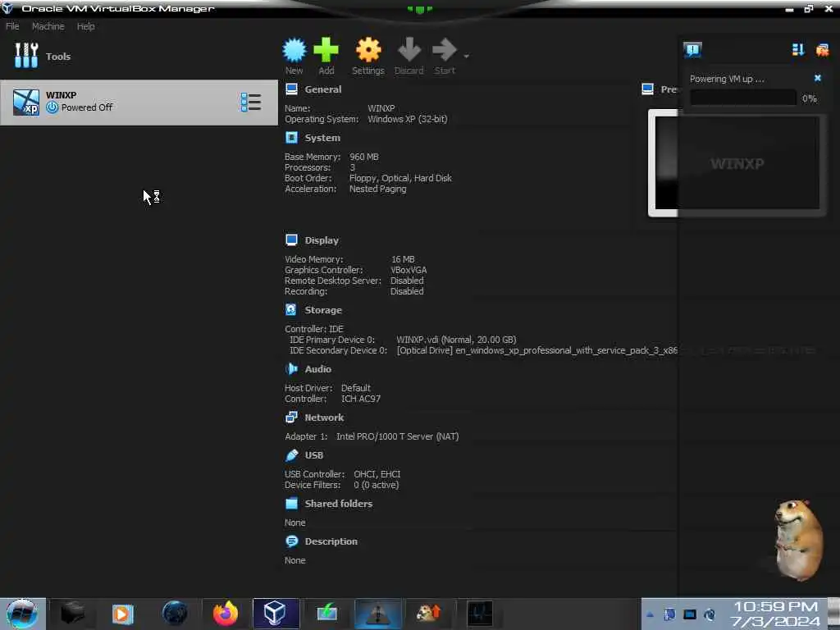The image size is (840, 630).
Task: Click the WINXP.vdi hard disk entry
Action: coord(456,340)
